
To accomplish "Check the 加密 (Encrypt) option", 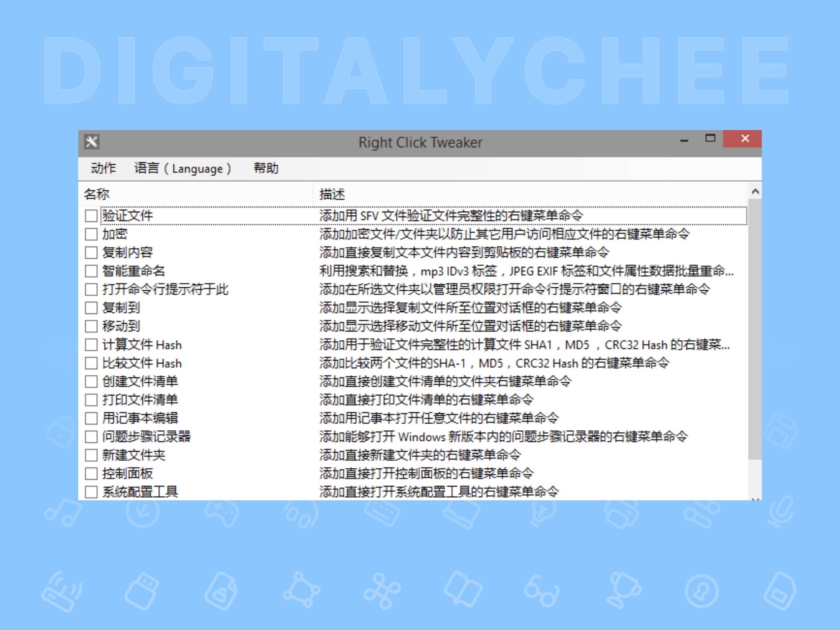I will [x=91, y=234].
